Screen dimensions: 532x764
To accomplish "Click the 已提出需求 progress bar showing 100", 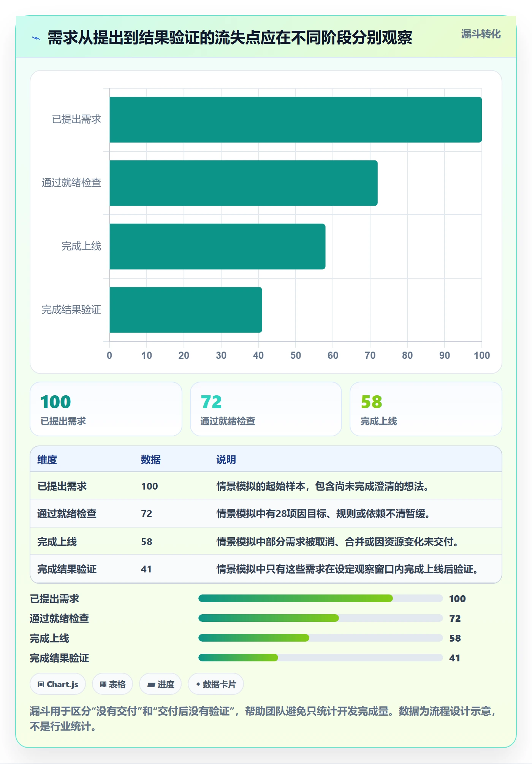I will [x=320, y=598].
